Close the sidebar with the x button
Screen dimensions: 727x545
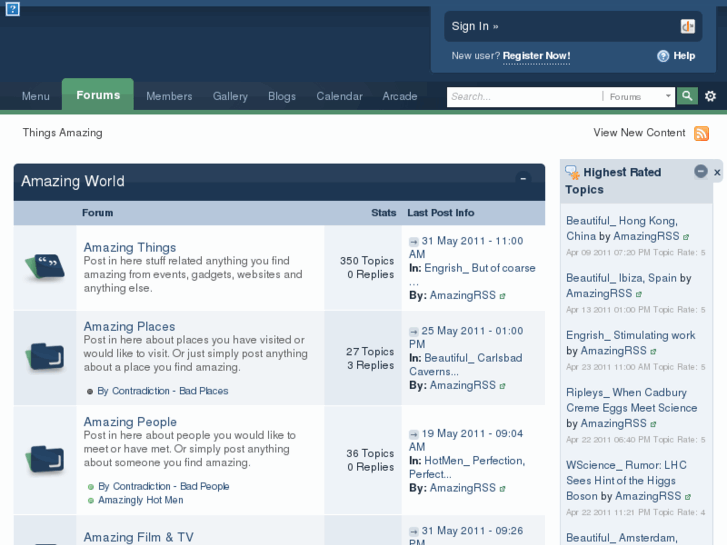pyautogui.click(x=717, y=173)
